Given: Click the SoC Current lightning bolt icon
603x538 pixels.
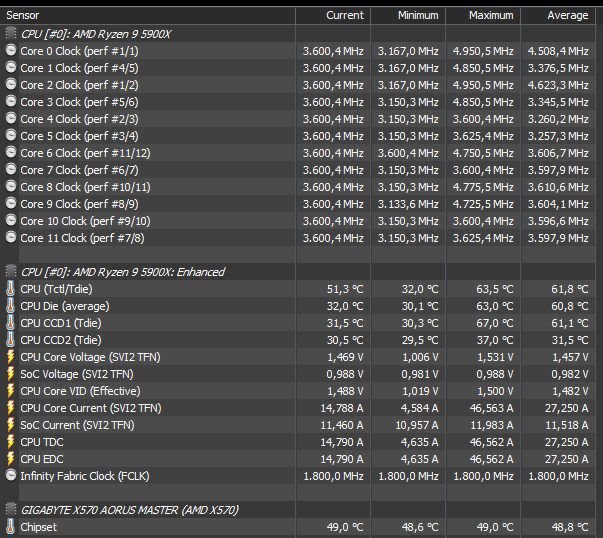Looking at the screenshot, I should [x=11, y=425].
